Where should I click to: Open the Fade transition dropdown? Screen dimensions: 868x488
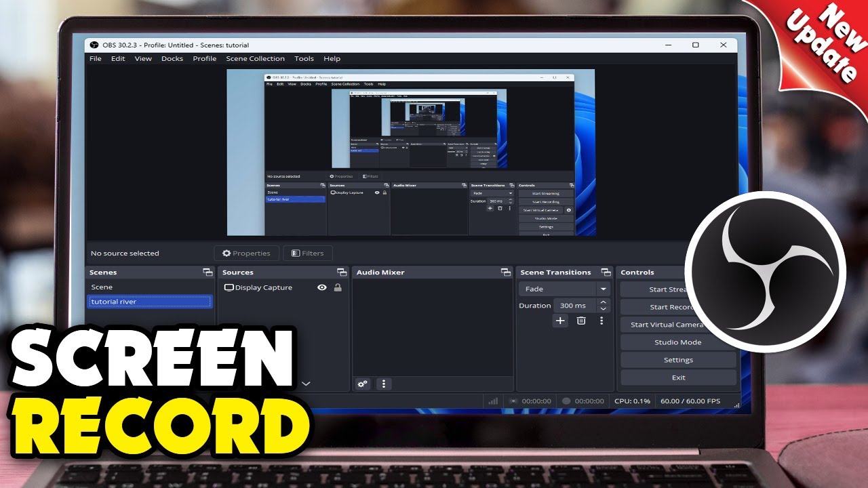(564, 289)
